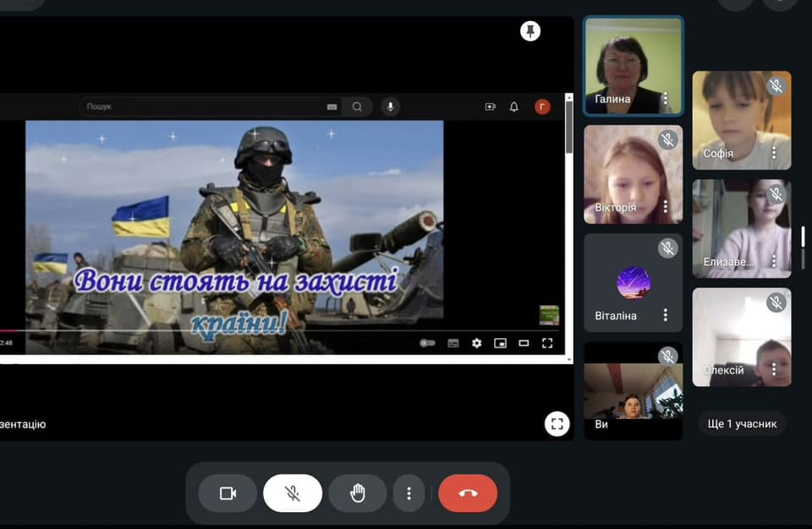The image size is (812, 529).
Task: Open YouTube player settings gear
Action: pos(476,343)
